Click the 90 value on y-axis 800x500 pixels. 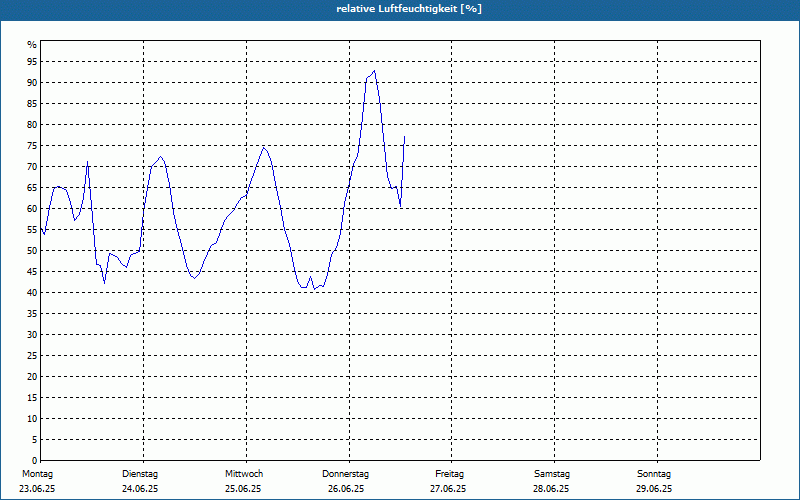(x=32, y=83)
